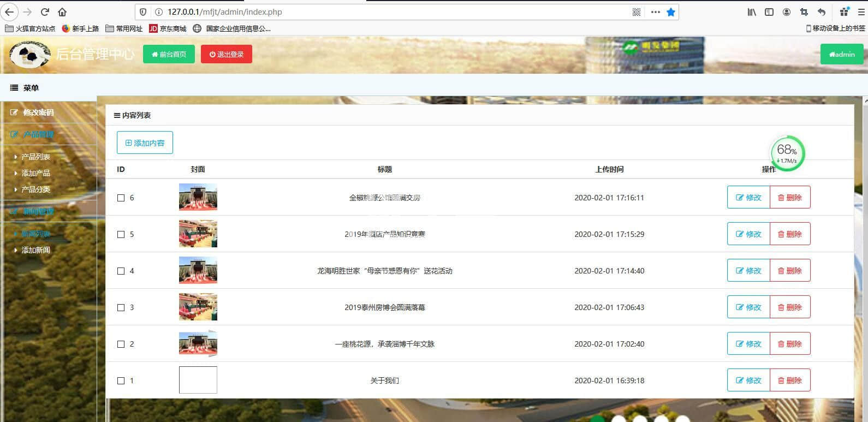Click the 菜单 list icon
The width and height of the screenshot is (868, 422).
pyautogui.click(x=14, y=88)
